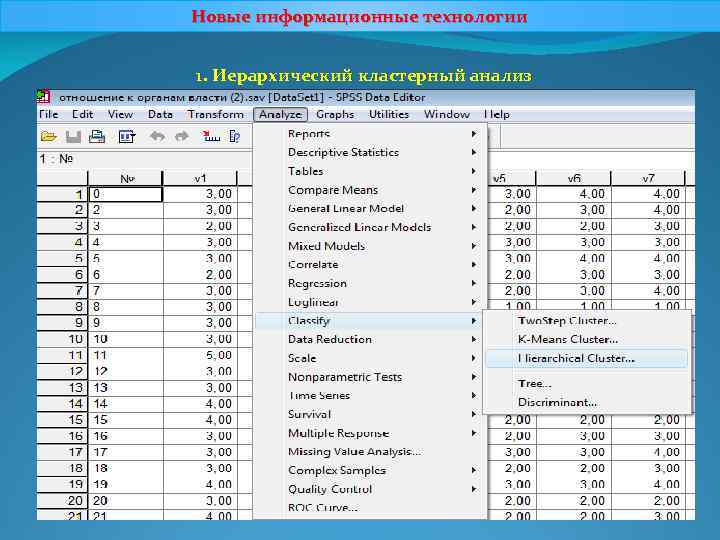Image resolution: width=720 pixels, height=540 pixels.
Task: Expand the Loglinear submenu
Action: [x=370, y=302]
